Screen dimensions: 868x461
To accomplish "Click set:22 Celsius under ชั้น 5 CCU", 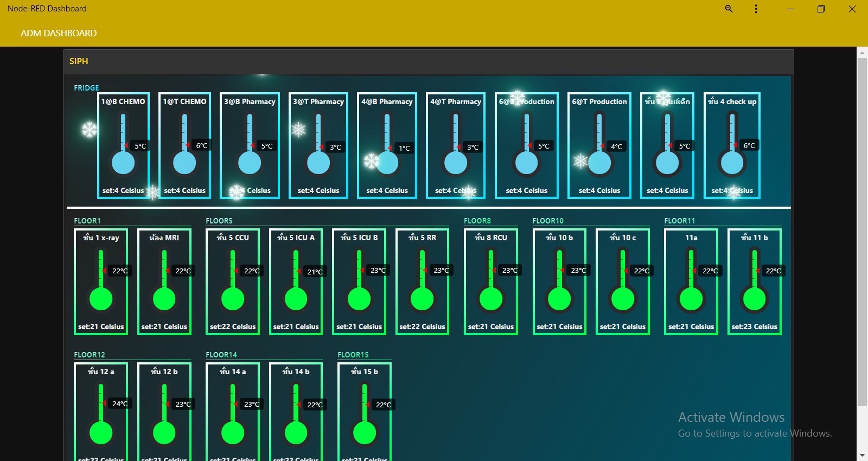I will [233, 327].
